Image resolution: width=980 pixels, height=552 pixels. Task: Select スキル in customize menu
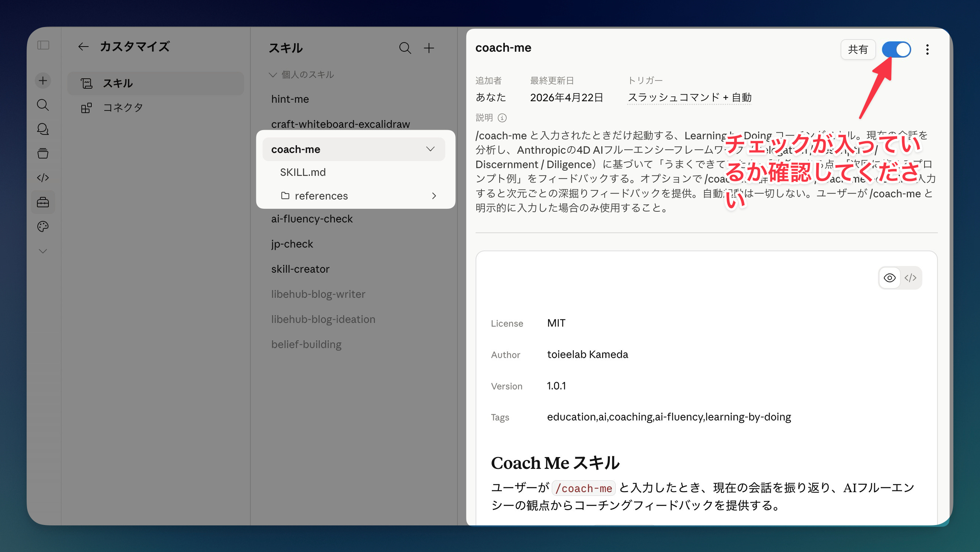tap(155, 83)
